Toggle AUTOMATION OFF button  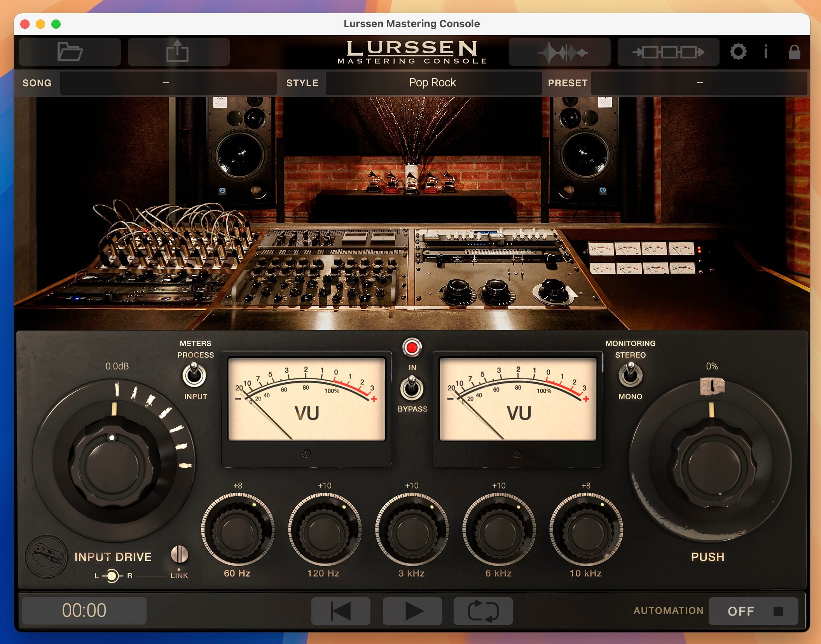point(753,611)
